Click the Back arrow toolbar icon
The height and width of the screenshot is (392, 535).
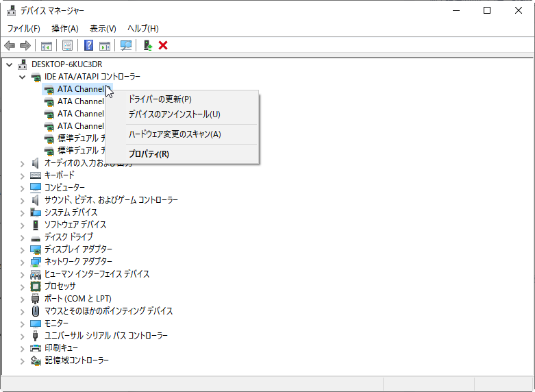[10, 45]
